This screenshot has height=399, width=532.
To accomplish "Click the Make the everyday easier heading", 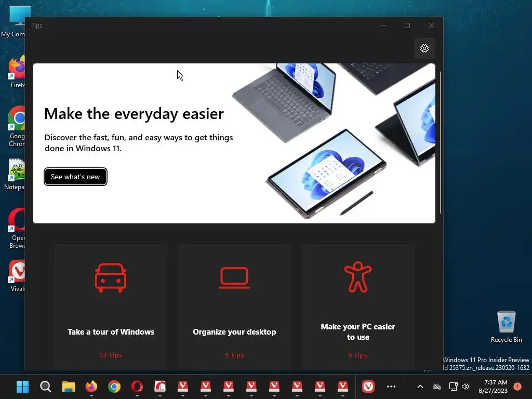I will pos(134,114).
